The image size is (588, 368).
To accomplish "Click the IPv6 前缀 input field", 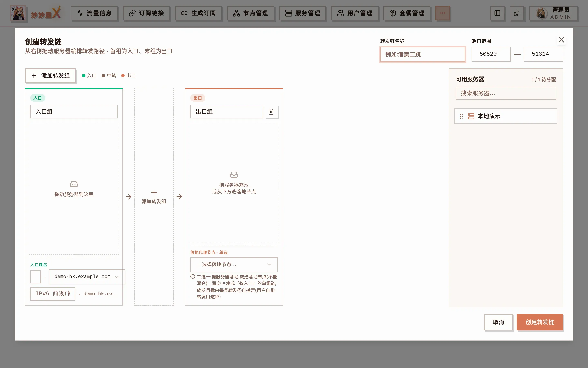I will [x=52, y=294].
